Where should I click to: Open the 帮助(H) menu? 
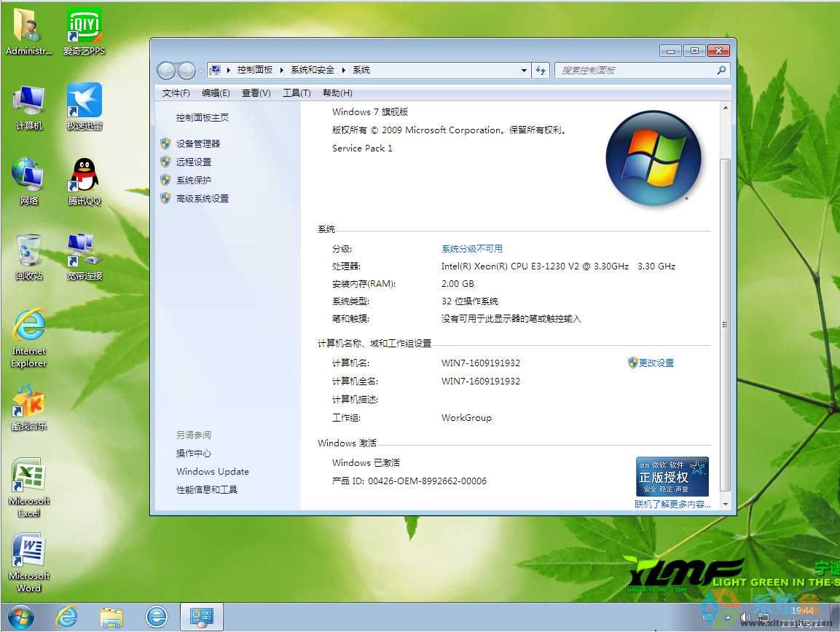tap(337, 93)
